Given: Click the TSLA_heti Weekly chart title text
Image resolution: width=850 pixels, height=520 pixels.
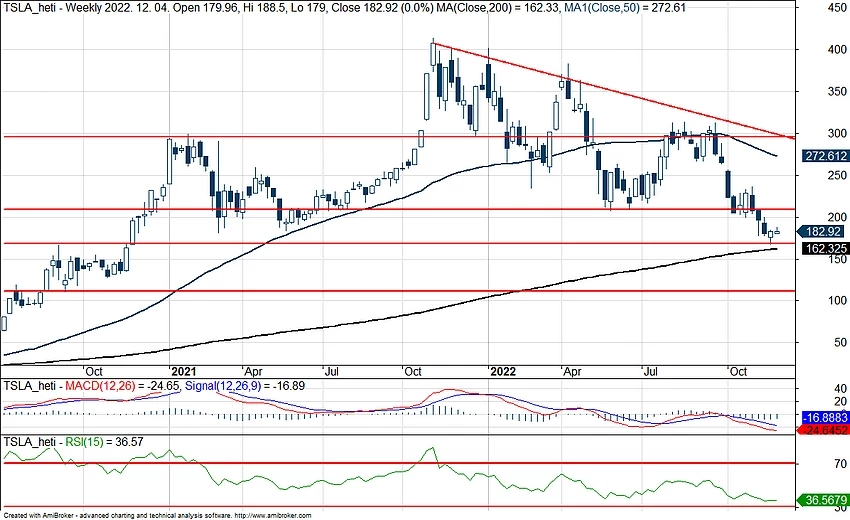Looking at the screenshot, I should click(x=58, y=8).
